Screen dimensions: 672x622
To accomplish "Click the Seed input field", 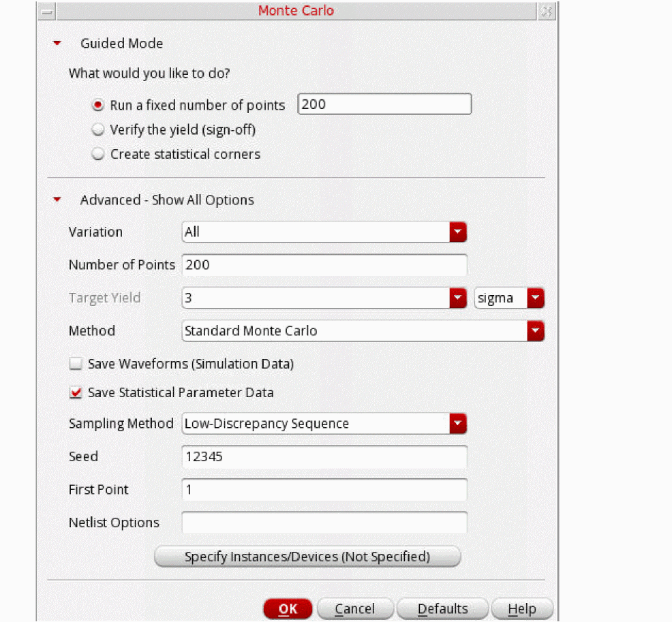I will 324,456.
